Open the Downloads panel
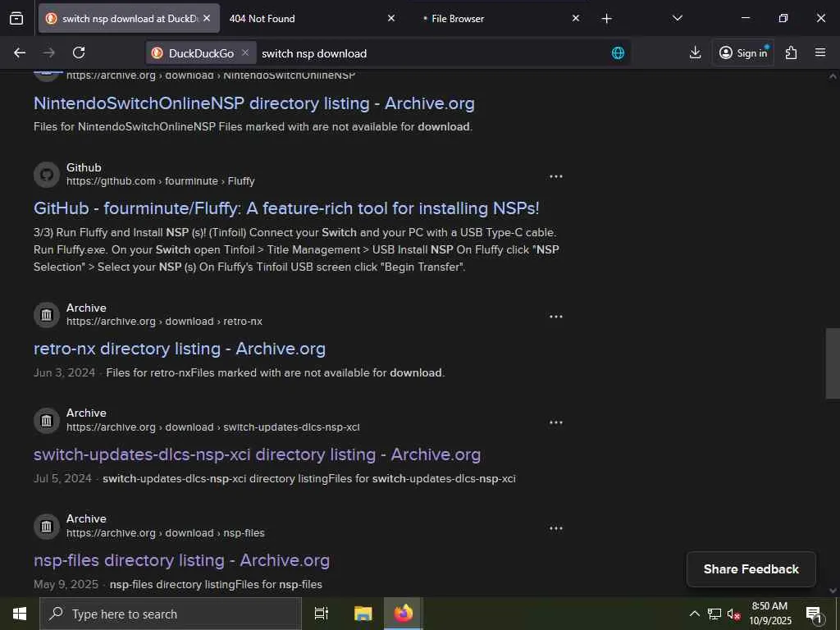Image resolution: width=840 pixels, height=630 pixels. (695, 52)
